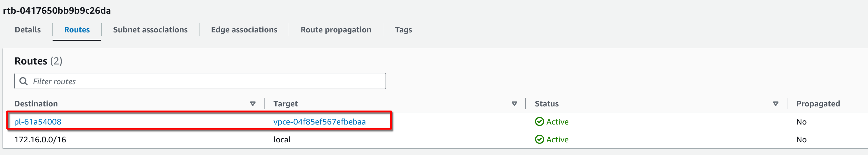868x155 pixels.
Task: Click the Propagated column header
Action: [818, 104]
